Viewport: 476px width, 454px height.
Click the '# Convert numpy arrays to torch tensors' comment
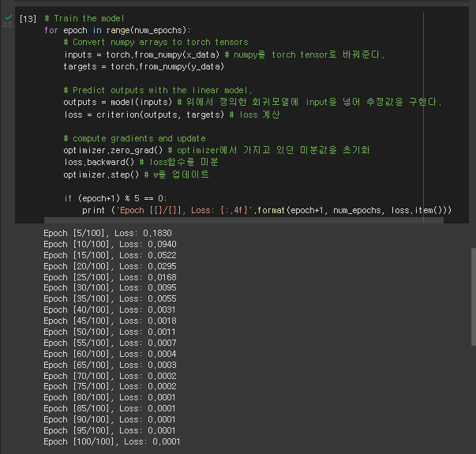156,42
